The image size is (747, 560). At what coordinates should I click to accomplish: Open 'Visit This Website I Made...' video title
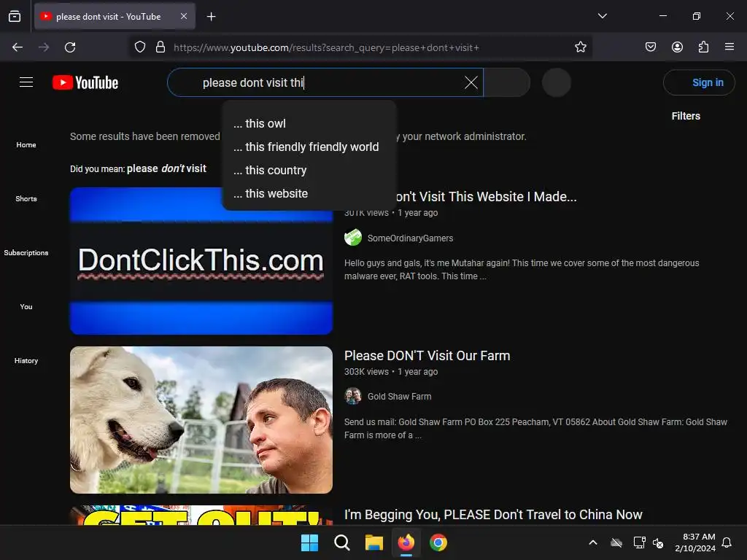[487, 197]
